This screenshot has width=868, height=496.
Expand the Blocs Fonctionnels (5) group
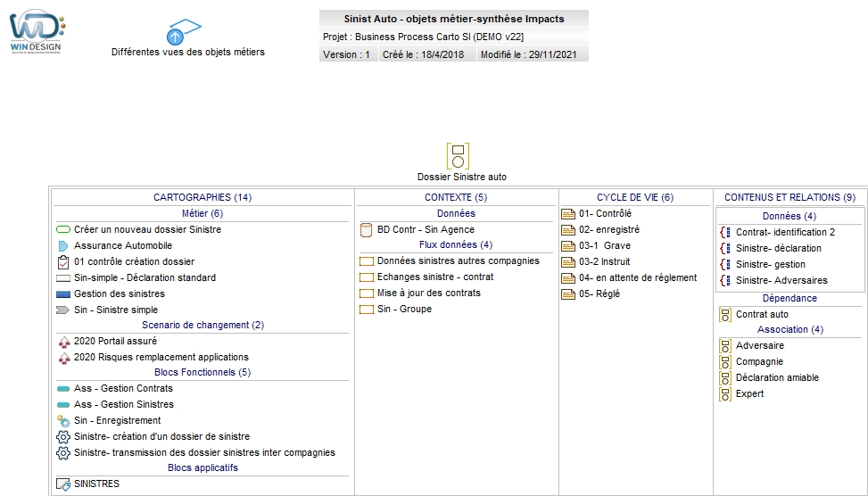(x=203, y=373)
